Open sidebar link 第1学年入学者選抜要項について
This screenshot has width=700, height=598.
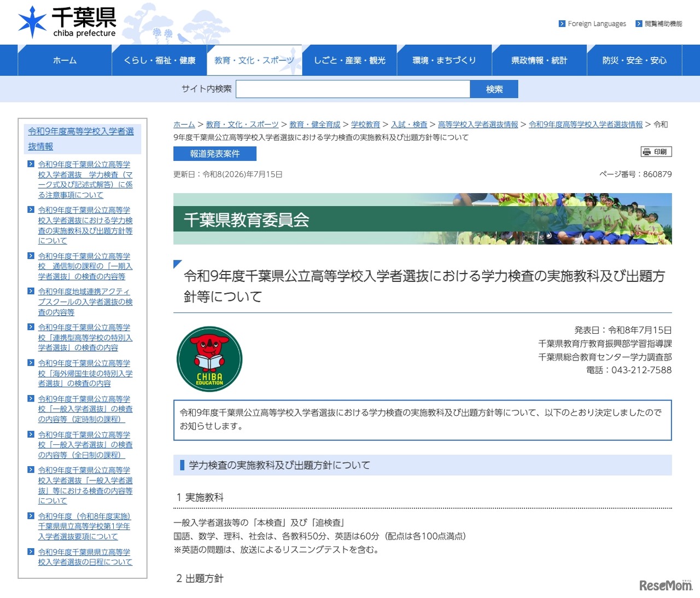(85, 526)
